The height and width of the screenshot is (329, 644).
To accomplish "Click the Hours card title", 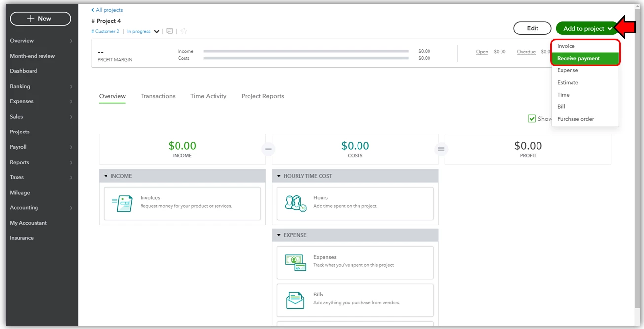I will pos(321,198).
